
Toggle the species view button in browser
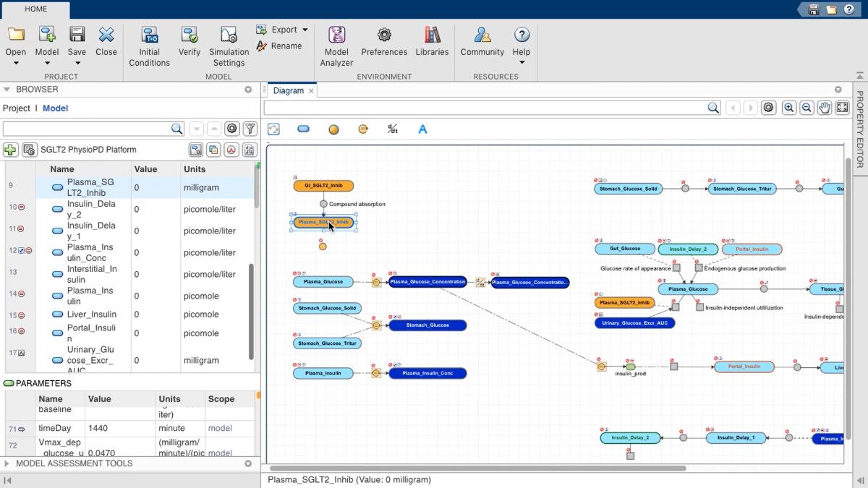195,150
